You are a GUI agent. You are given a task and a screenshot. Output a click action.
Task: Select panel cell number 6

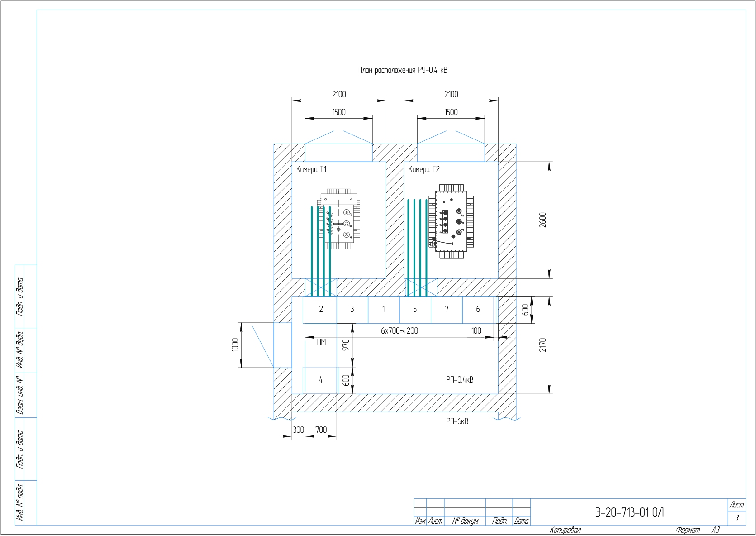(x=478, y=310)
